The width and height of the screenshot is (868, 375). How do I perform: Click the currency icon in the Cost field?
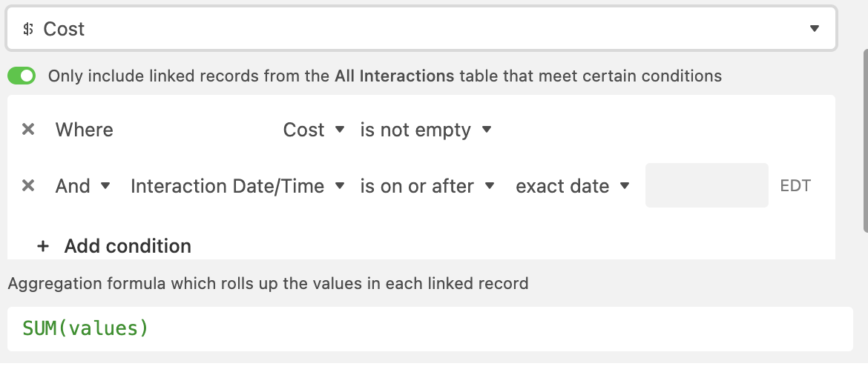tap(28, 29)
